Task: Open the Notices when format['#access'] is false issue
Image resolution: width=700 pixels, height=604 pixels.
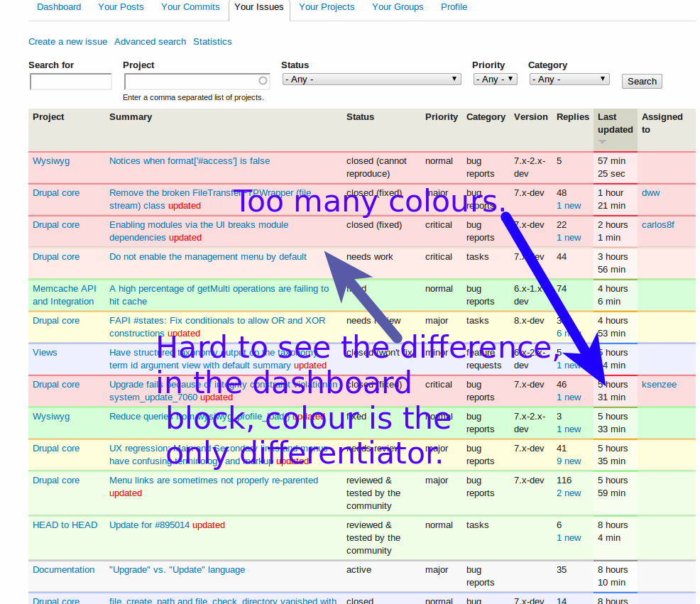Action: click(x=190, y=161)
